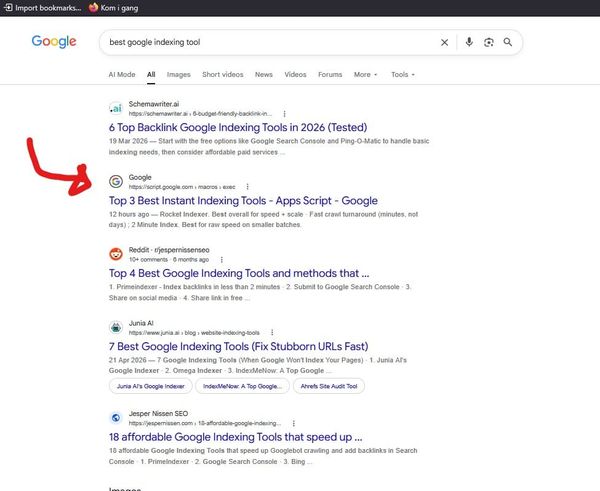Click the Reddit favicon
The image size is (600, 491).
pos(116,254)
